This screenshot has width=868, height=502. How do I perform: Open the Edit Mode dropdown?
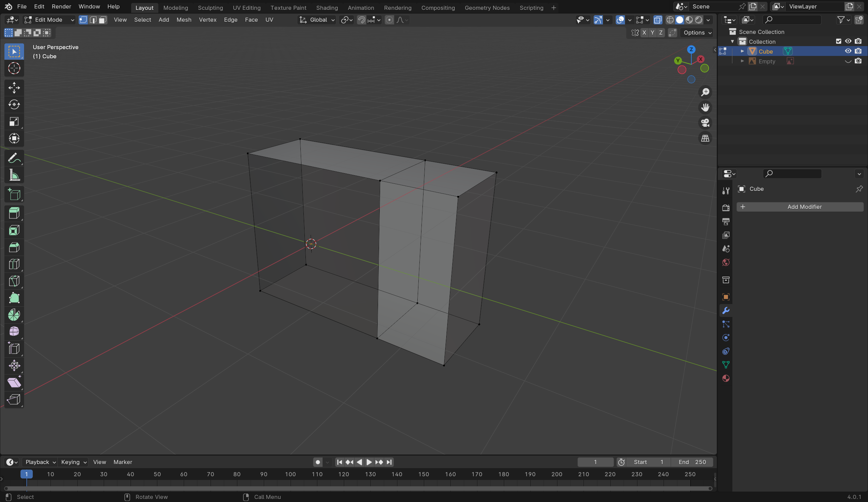[x=49, y=20]
